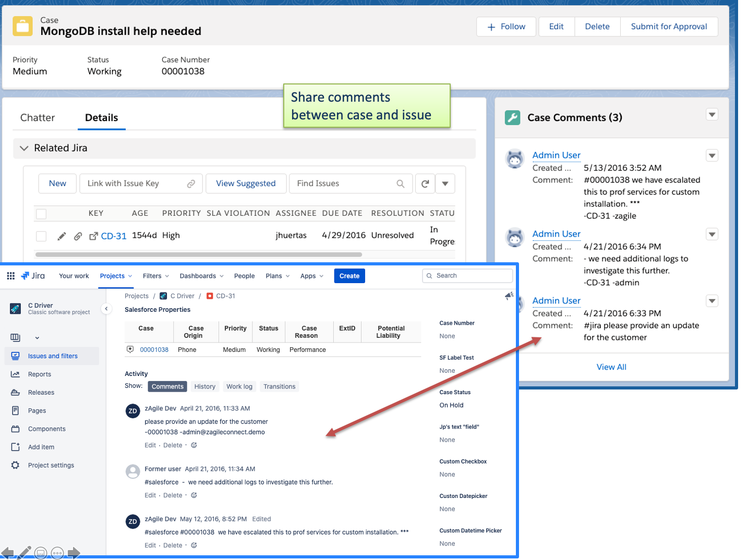Click the Components icon
The height and width of the screenshot is (560, 748).
(x=16, y=429)
